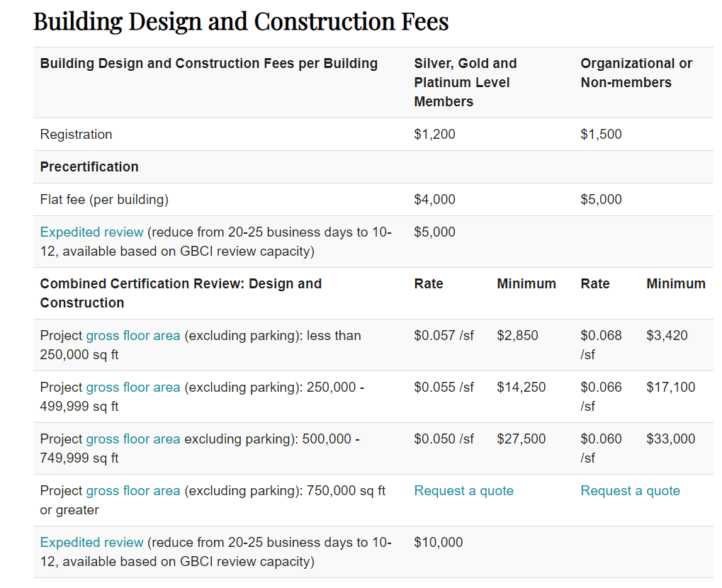Click the Organizational or Non-members column header
Viewport: 722px width, 588px height.
[x=636, y=73]
